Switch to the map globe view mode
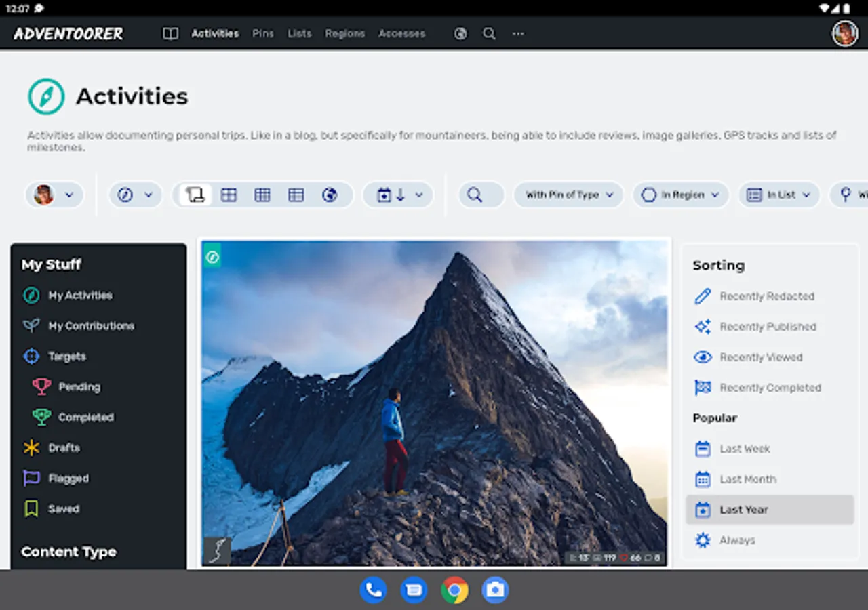Screen dimensions: 868x610 [330, 195]
